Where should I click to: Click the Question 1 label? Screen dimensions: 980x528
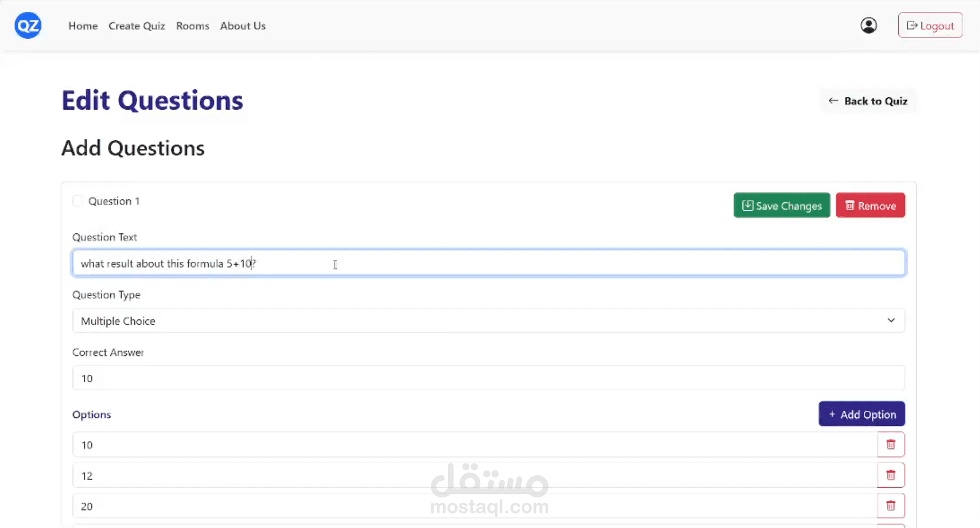click(114, 201)
